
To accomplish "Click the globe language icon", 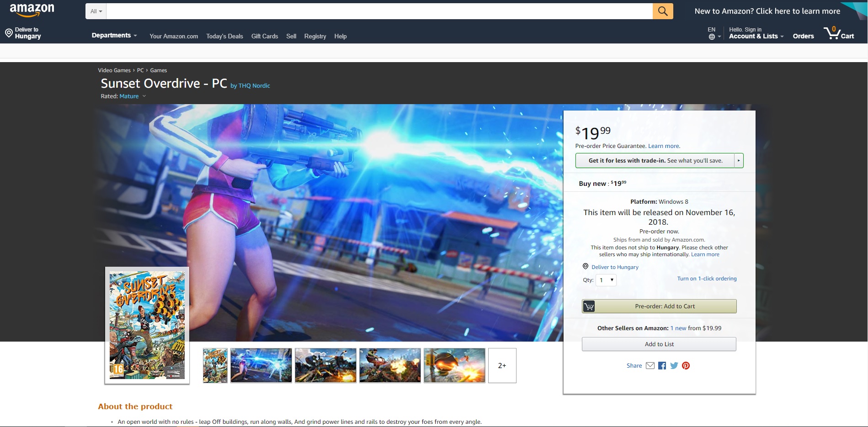I will coord(712,37).
